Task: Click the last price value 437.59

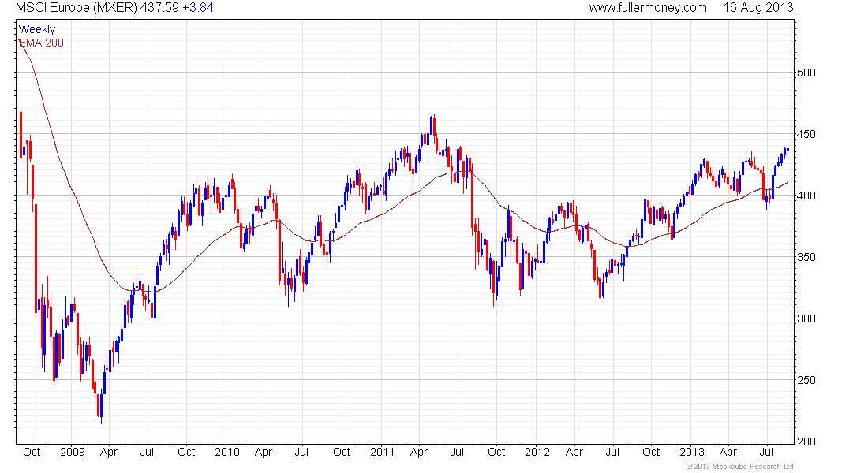Action: coord(159,8)
